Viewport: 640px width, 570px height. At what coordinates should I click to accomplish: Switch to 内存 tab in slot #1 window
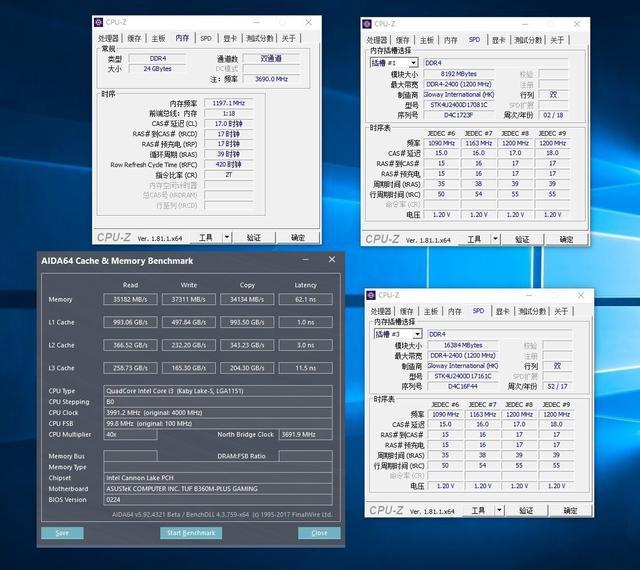tap(450, 40)
